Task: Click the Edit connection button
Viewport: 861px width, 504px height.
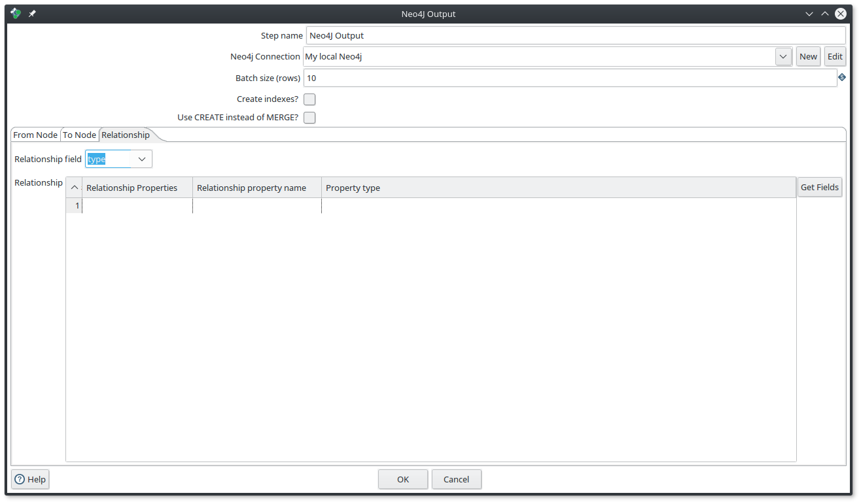Action: coord(835,56)
